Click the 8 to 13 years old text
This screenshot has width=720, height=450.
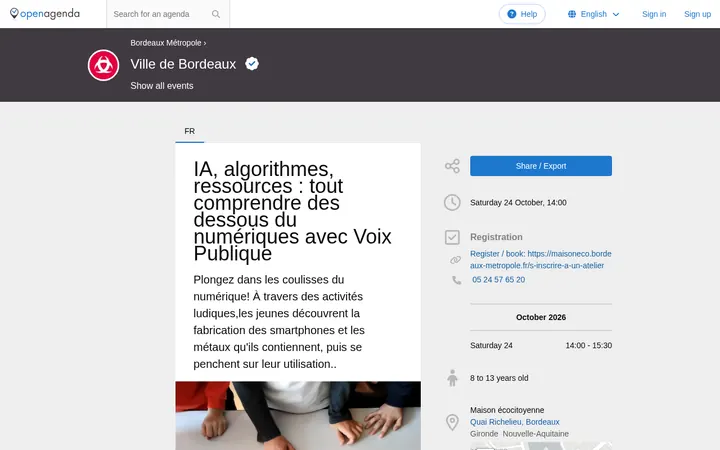coord(499,378)
